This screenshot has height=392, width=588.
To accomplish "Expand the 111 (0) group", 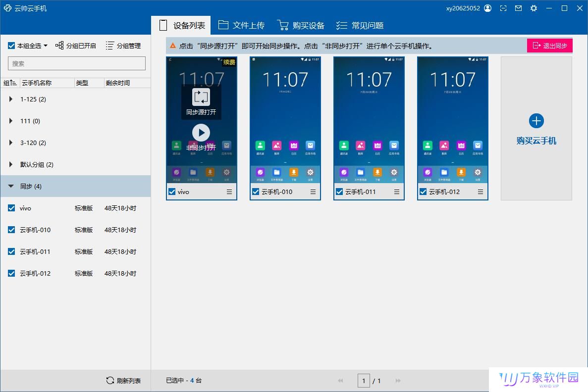I will pos(10,121).
